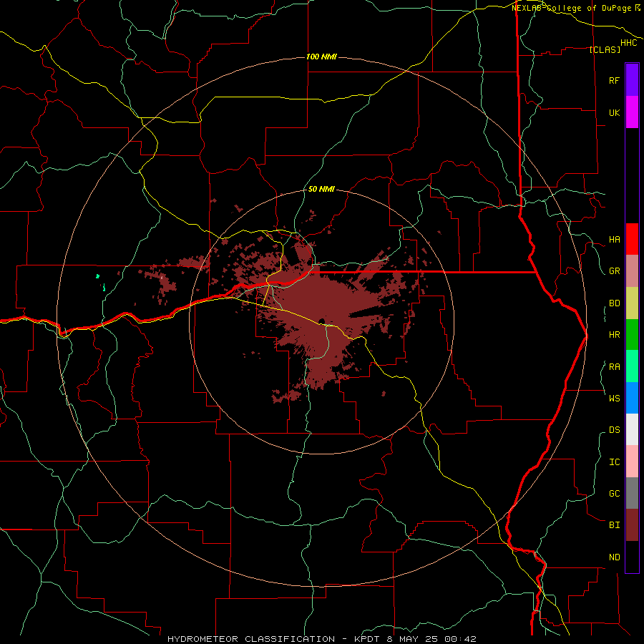Click the IC legend label
Image resolution: width=644 pixels, height=644 pixels.
click(x=615, y=462)
